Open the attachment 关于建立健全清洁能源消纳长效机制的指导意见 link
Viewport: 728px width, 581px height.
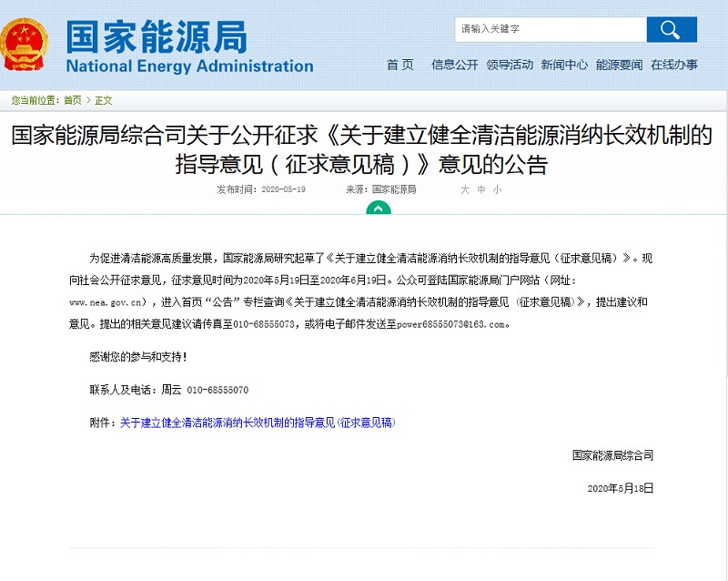(258, 423)
